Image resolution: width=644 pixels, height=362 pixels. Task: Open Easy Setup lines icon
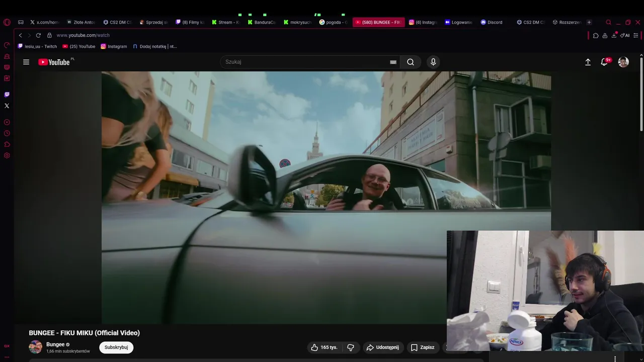point(636,35)
